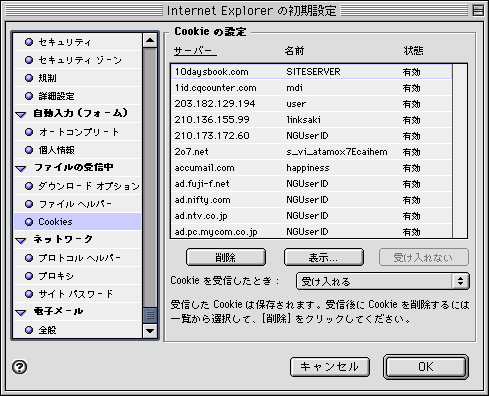Open ダウンロード オプション settings
Viewport: 489px width, 396px height.
[77, 186]
